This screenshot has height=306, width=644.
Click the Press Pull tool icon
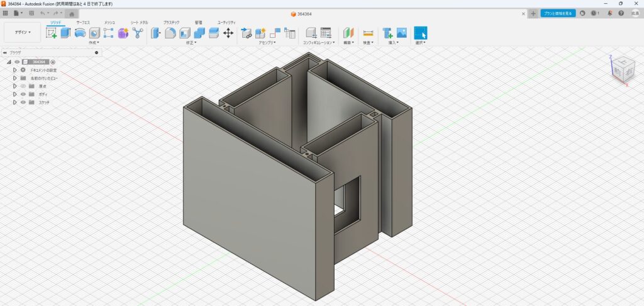click(x=155, y=33)
